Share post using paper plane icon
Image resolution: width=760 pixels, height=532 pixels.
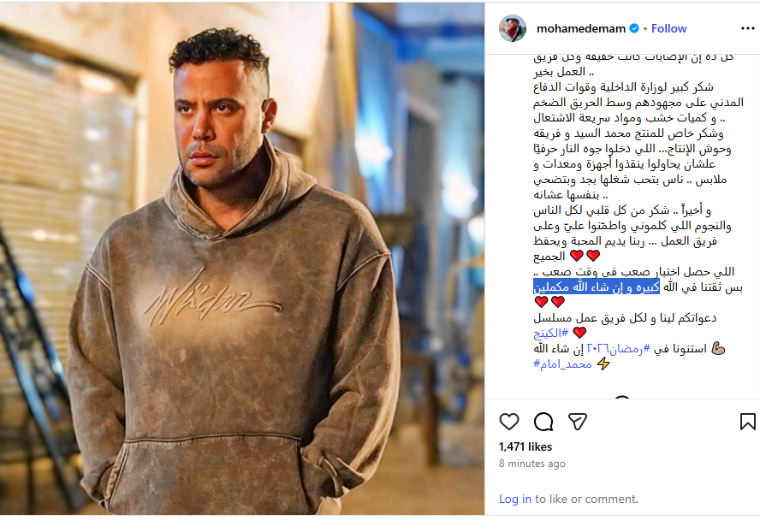point(577,422)
